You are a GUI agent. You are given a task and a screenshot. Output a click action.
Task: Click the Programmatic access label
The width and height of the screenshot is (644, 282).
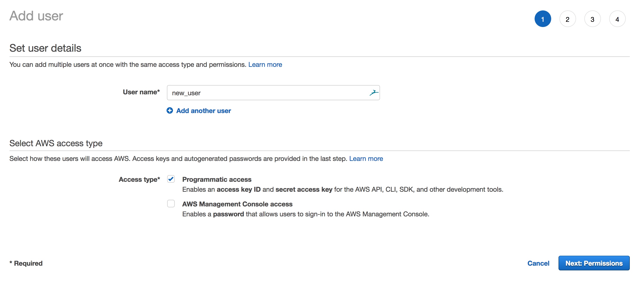[x=217, y=180]
